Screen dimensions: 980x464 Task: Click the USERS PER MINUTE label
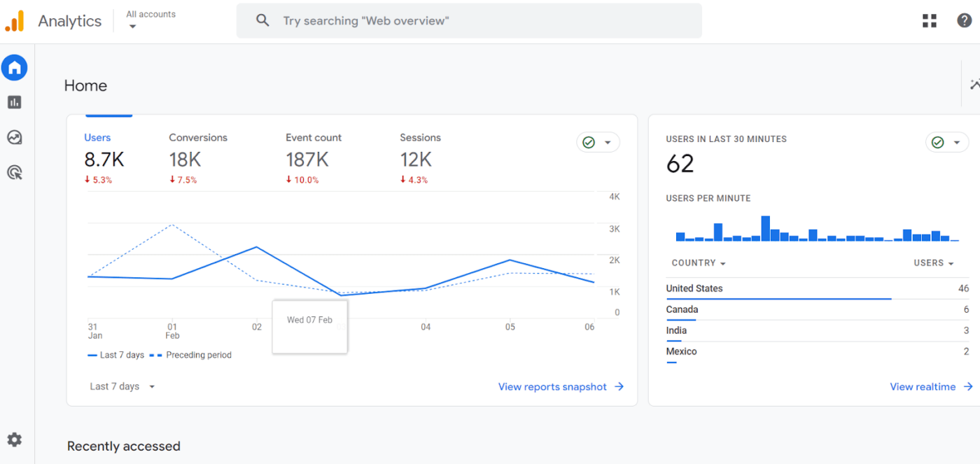pyautogui.click(x=708, y=199)
